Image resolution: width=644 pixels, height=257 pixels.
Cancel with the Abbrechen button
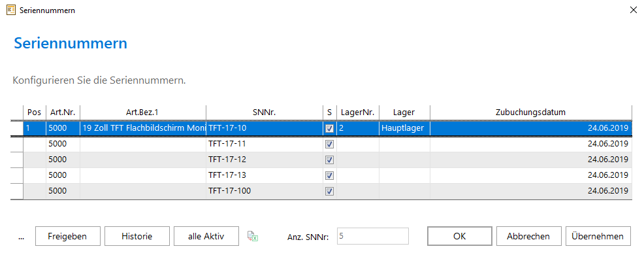pos(528,237)
